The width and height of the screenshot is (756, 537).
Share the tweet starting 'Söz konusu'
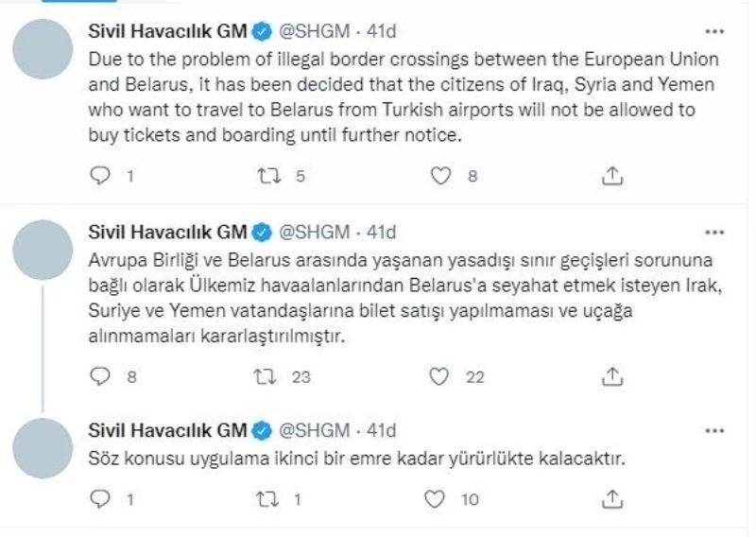[x=611, y=497]
